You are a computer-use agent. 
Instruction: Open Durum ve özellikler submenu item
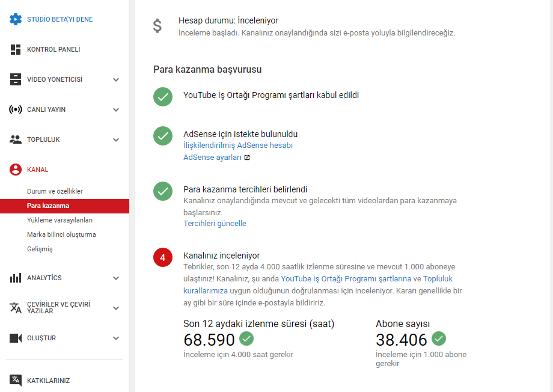[x=55, y=191]
